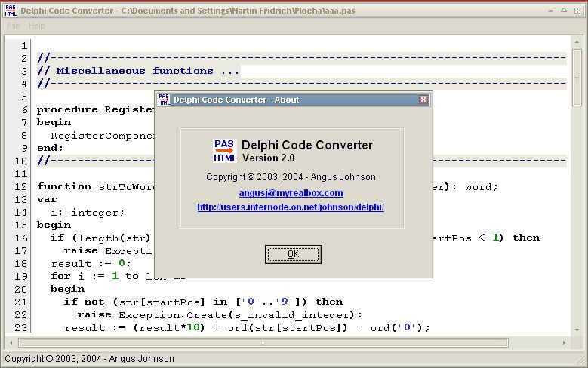Click the OK button in About dialog
The width and height of the screenshot is (588, 368).
point(293,254)
